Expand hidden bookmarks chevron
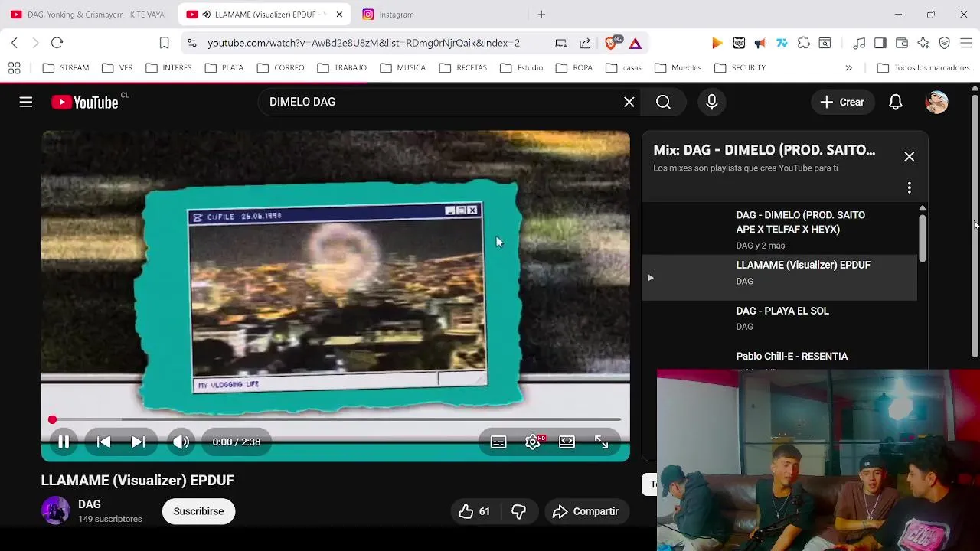This screenshot has height=551, width=980. [848, 68]
